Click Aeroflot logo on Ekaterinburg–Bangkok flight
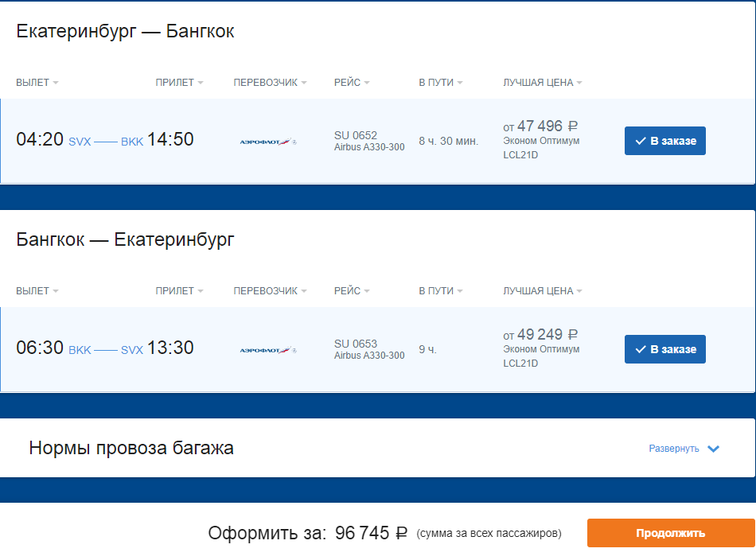This screenshot has height=560, width=756. coord(268,142)
